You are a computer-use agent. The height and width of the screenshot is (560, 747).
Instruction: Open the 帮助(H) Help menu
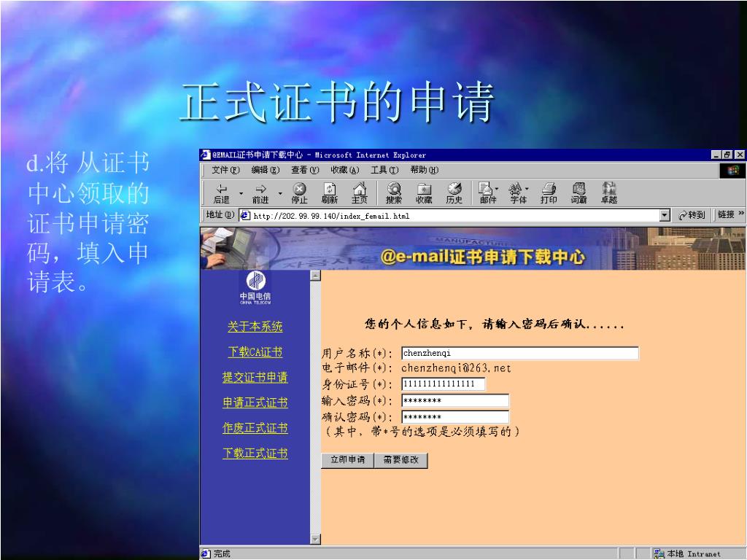point(425,170)
